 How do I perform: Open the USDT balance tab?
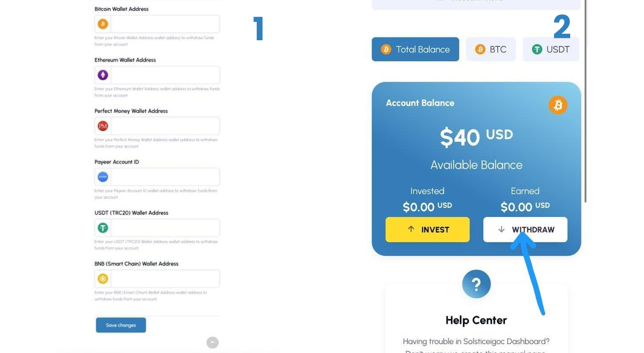[551, 49]
